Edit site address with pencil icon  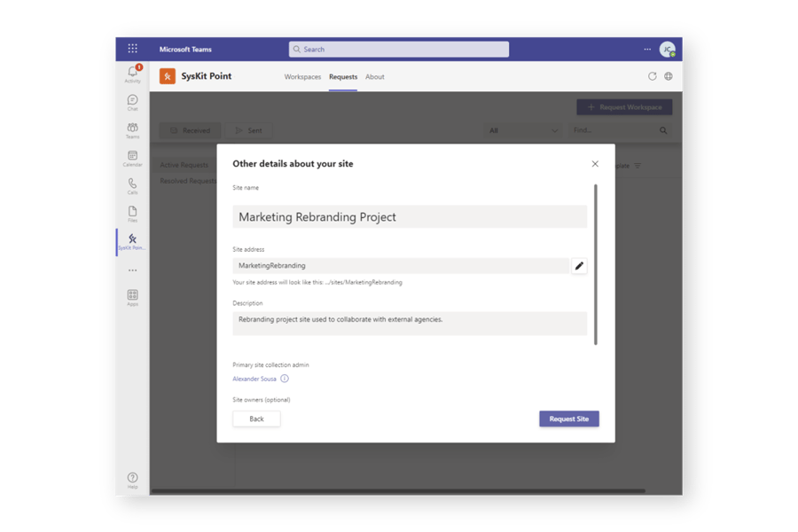tap(579, 266)
